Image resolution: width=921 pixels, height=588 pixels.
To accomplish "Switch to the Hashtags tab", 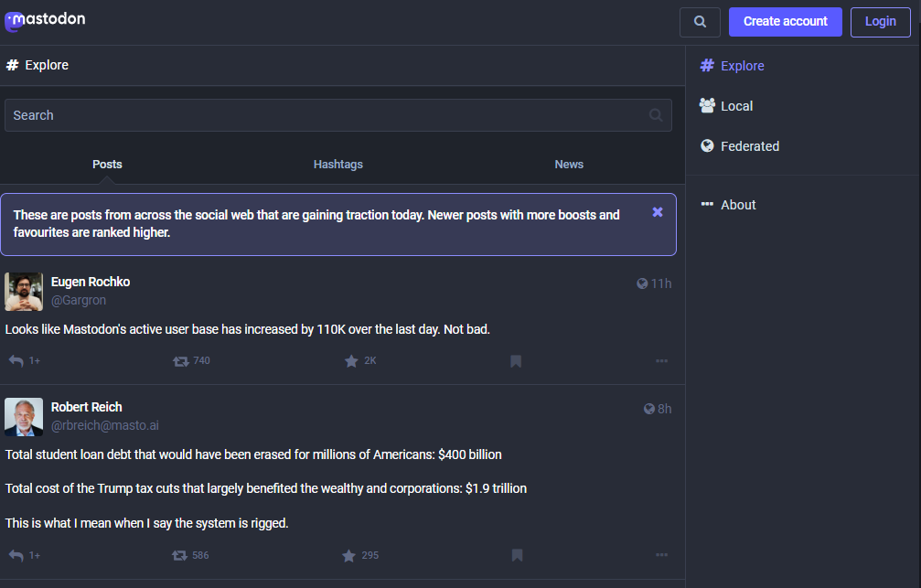I will click(337, 165).
